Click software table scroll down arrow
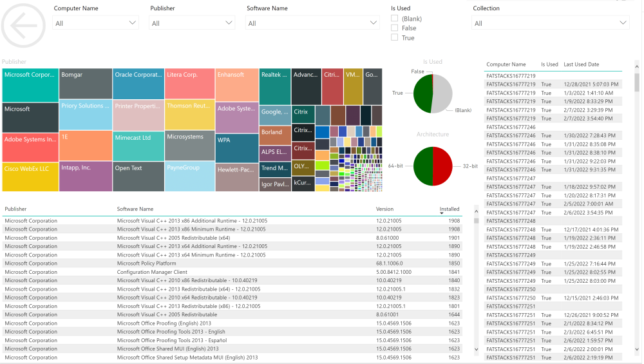This screenshot has height=364, width=644. (x=477, y=350)
